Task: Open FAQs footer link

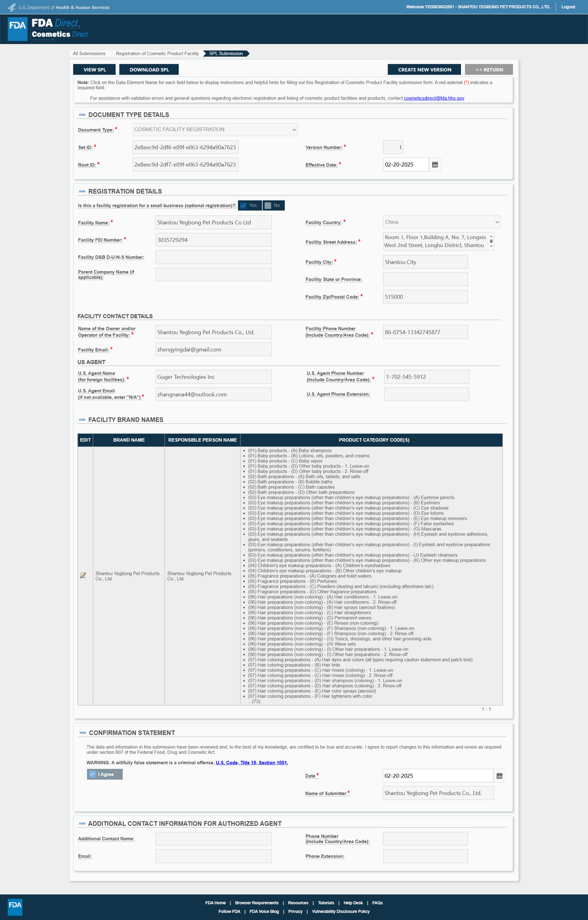Action: (377, 903)
